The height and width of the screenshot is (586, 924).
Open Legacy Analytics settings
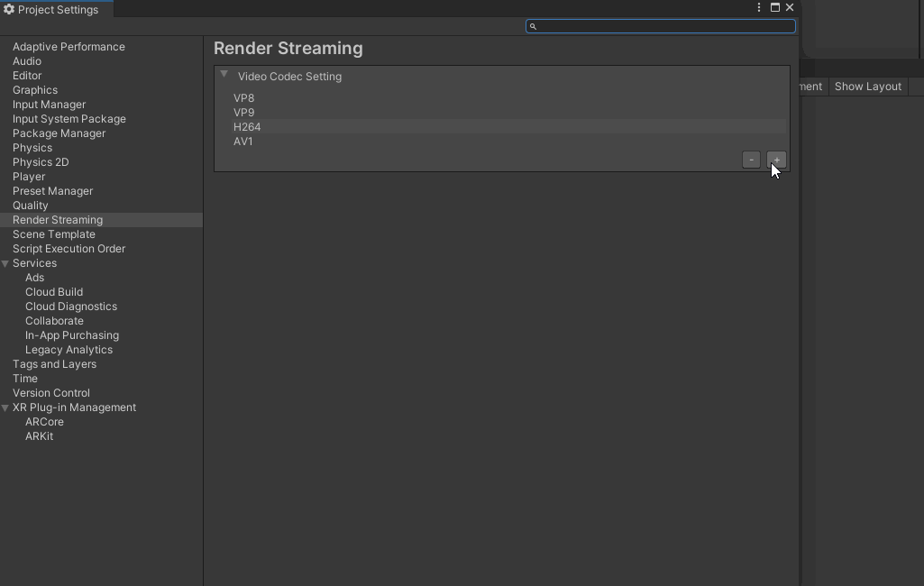[x=69, y=350]
